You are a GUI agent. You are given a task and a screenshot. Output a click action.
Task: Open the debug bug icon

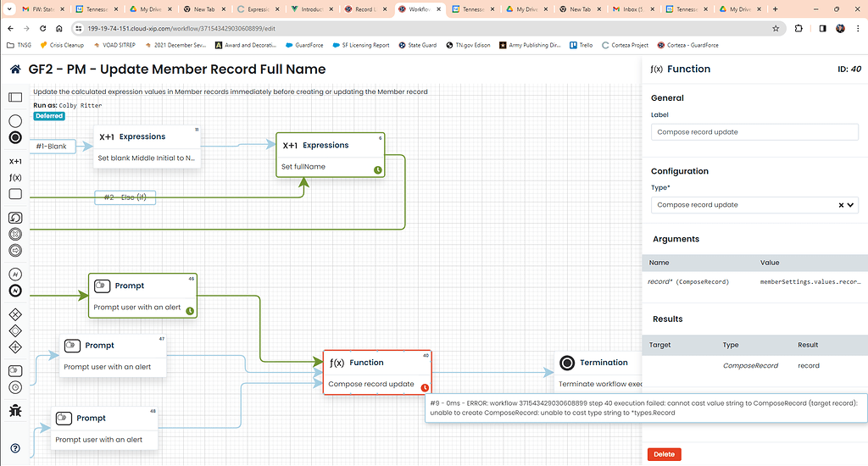[15, 411]
